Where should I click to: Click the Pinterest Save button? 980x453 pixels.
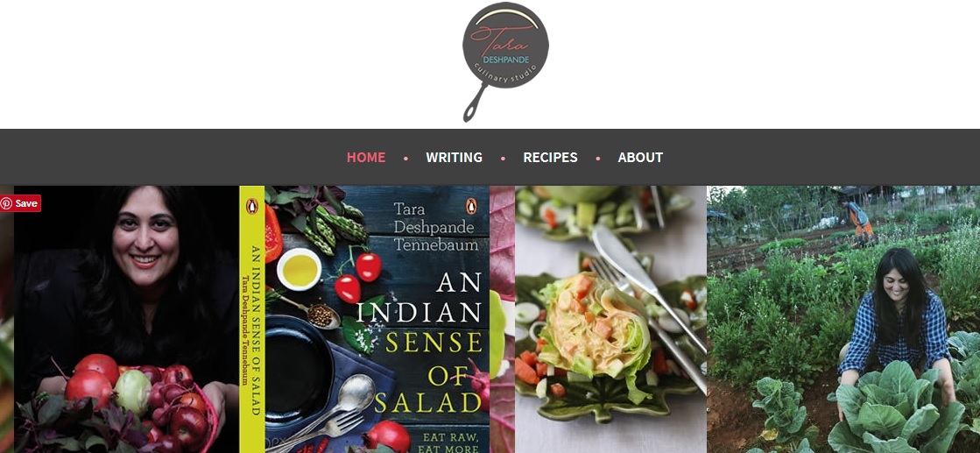pyautogui.click(x=21, y=203)
